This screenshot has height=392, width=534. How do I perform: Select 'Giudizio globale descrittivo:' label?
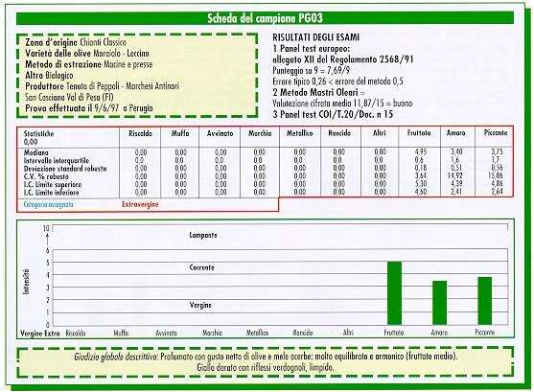point(116,357)
